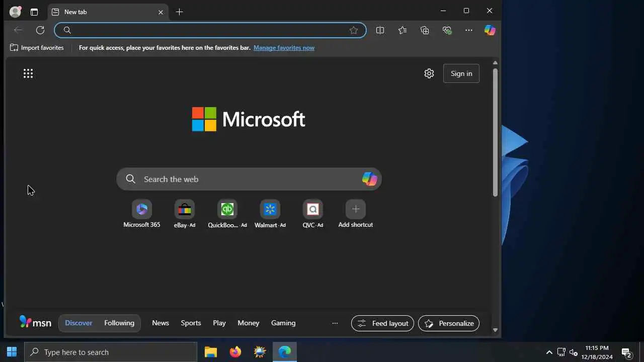Open the QuickBooks shortcut tile
644x362 pixels.
[x=227, y=214]
